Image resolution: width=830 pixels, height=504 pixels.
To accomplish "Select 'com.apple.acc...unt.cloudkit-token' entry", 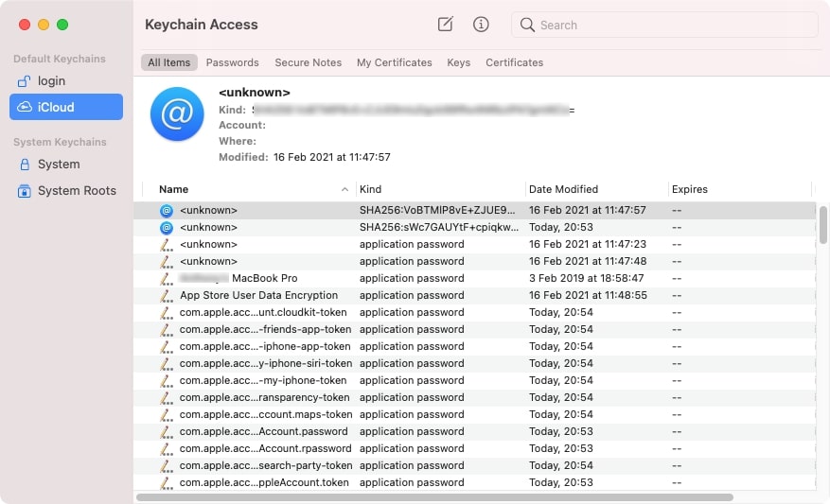I will (474, 313).
